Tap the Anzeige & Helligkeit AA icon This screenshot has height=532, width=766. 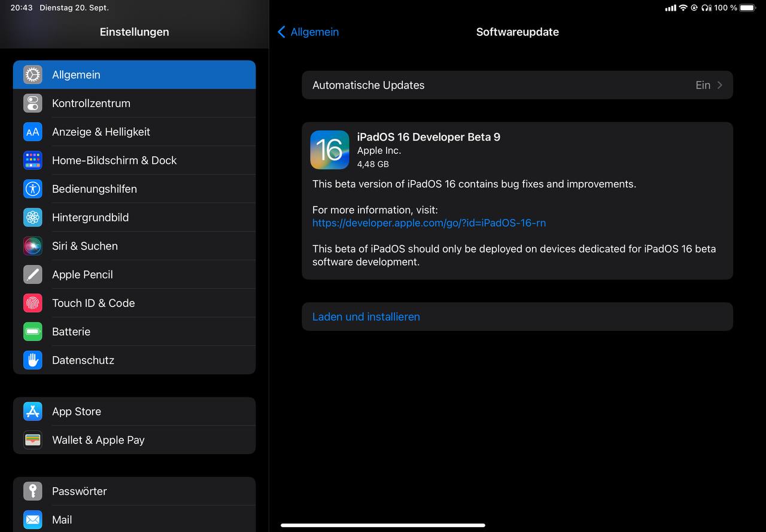pos(33,132)
